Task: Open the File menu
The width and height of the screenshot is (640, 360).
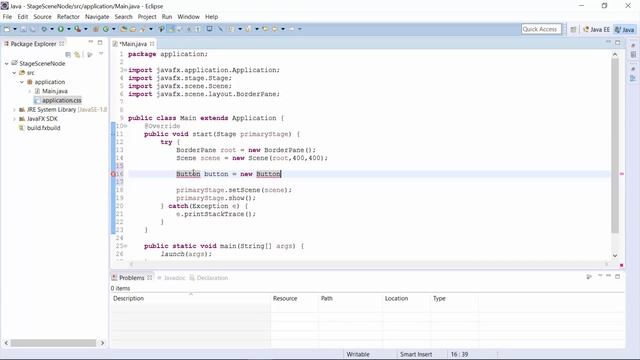Action: [7, 17]
